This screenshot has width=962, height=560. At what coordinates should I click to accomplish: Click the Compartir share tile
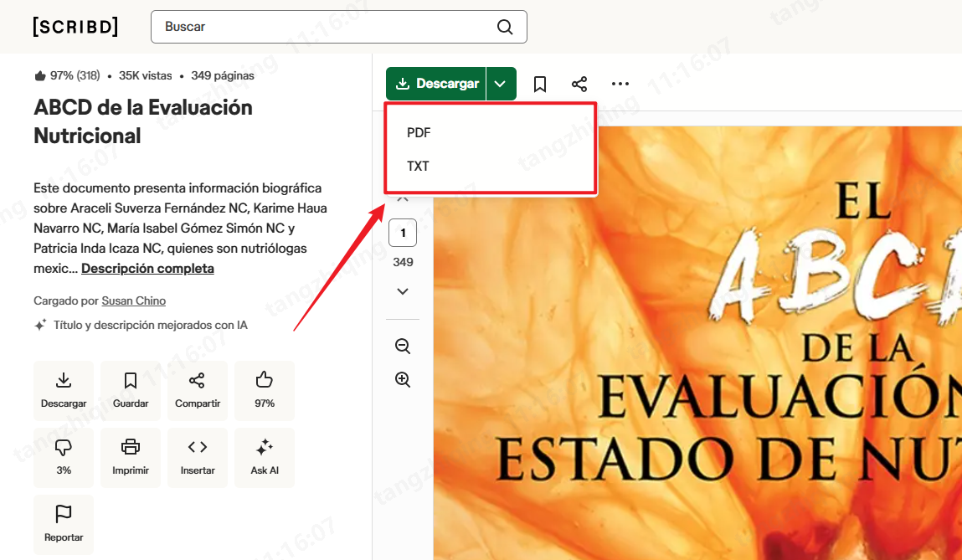[198, 391]
